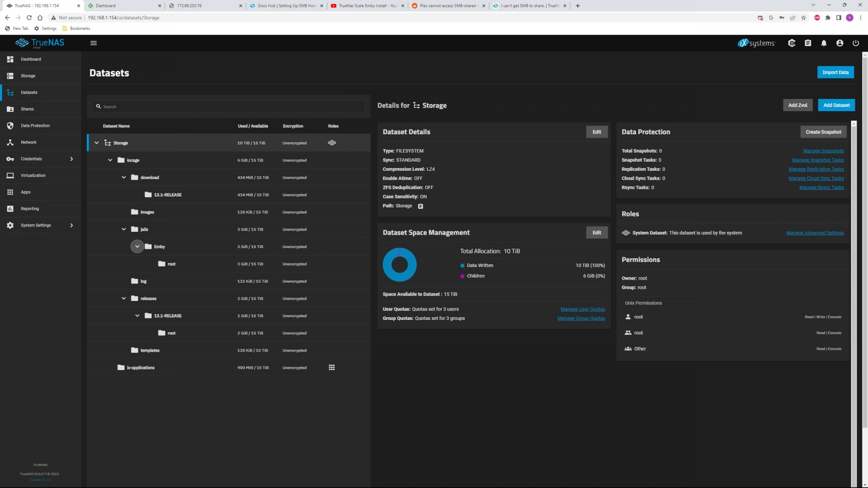Click the Power icon
Image resolution: width=868 pixels, height=488 pixels.
tap(856, 43)
